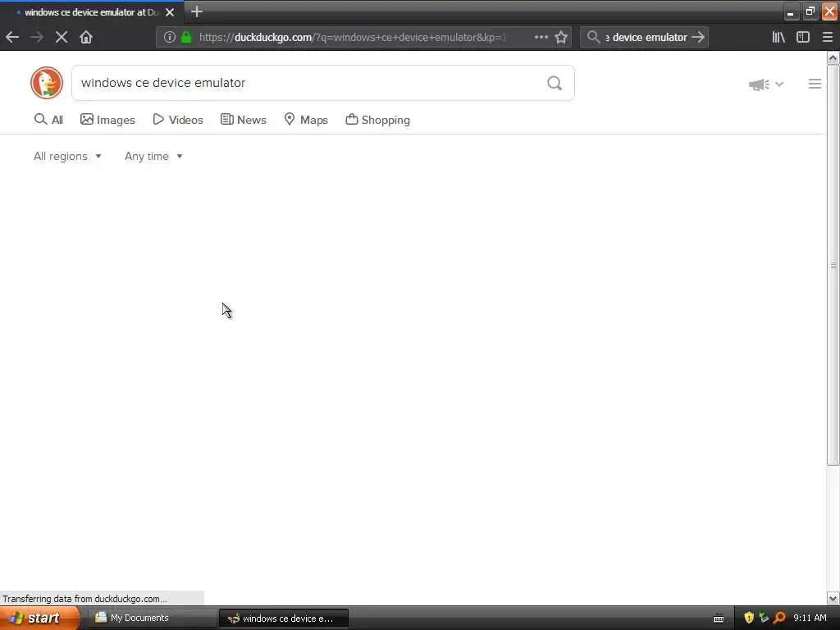Click the address bar URL
This screenshot has height=630, width=840.
352,37
